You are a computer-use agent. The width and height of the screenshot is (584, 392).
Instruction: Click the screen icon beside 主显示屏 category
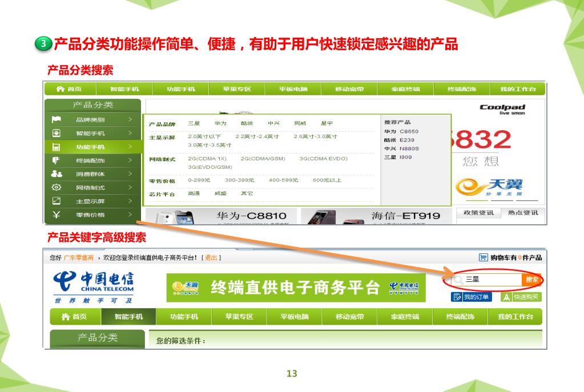57,201
